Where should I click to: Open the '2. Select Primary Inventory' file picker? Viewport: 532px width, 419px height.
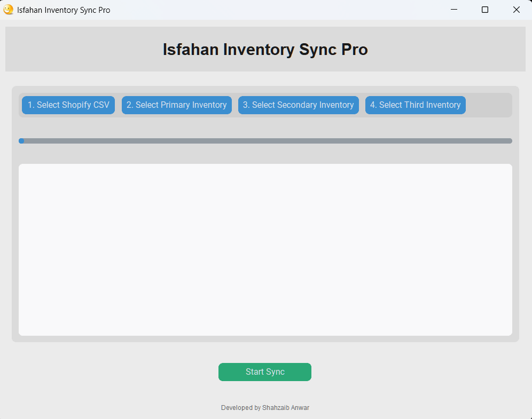coord(176,105)
